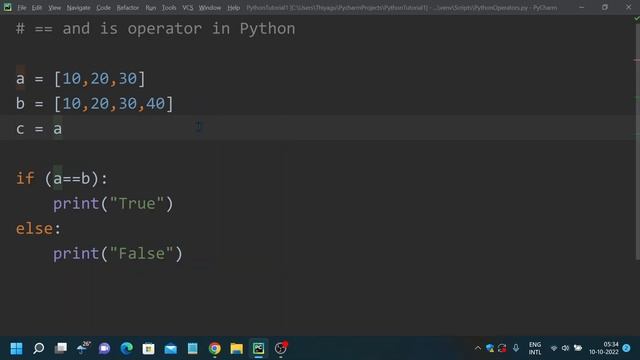The image size is (640, 360).
Task: Open the battery status tray icon
Action: [578, 348]
